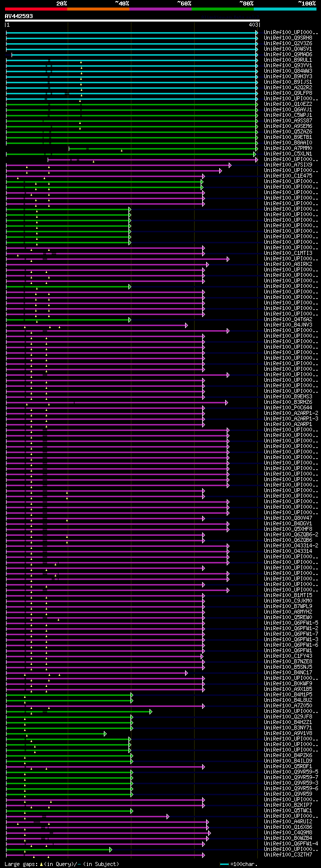
Task: Open hit UniRef100_Q5TWC1
Action: [288, 810]
